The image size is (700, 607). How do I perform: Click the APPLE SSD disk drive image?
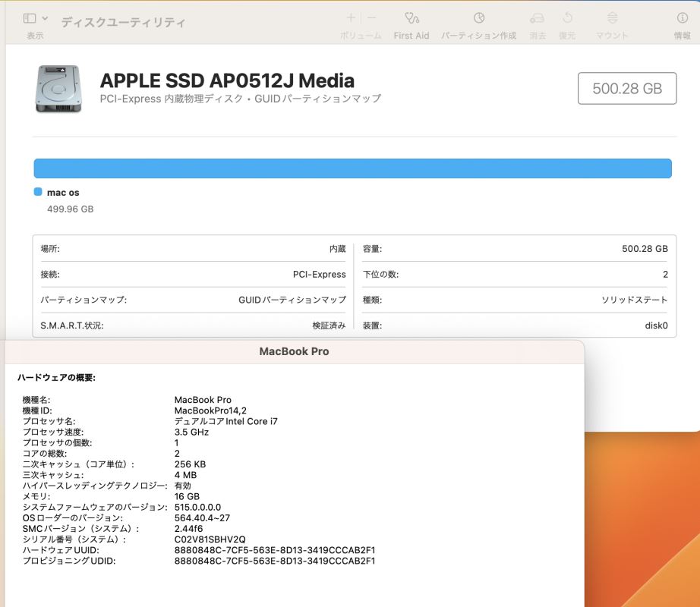click(57, 88)
